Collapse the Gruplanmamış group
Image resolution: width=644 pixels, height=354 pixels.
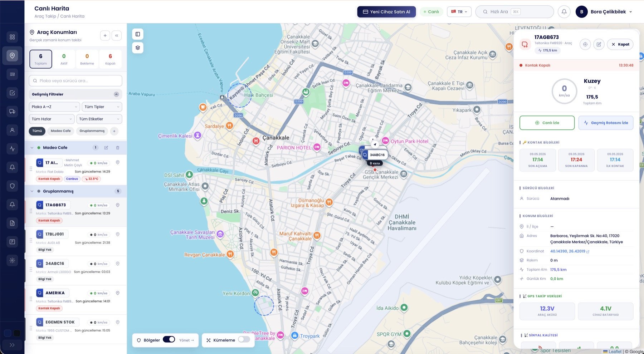[32, 191]
